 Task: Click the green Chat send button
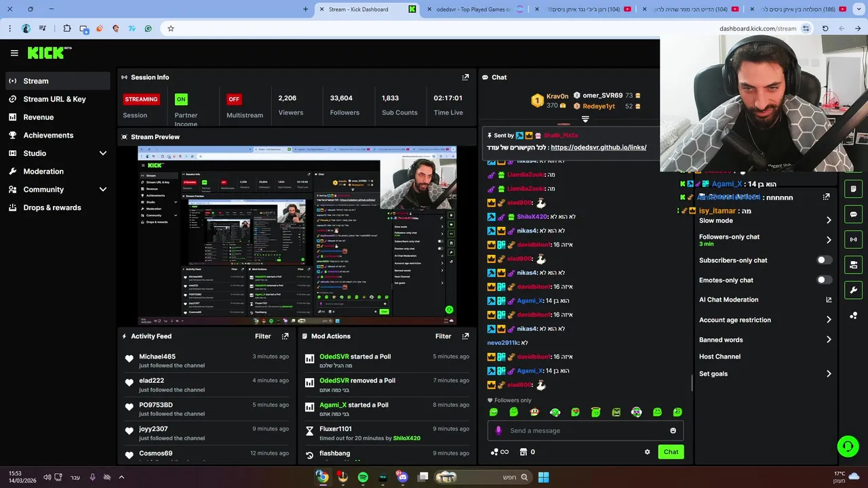[x=671, y=452]
